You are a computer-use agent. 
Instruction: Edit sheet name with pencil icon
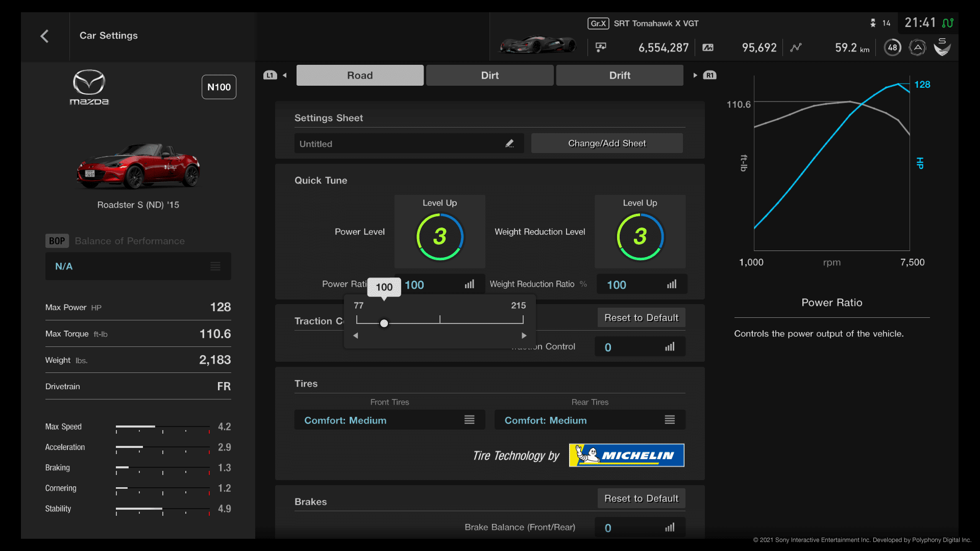tap(509, 144)
